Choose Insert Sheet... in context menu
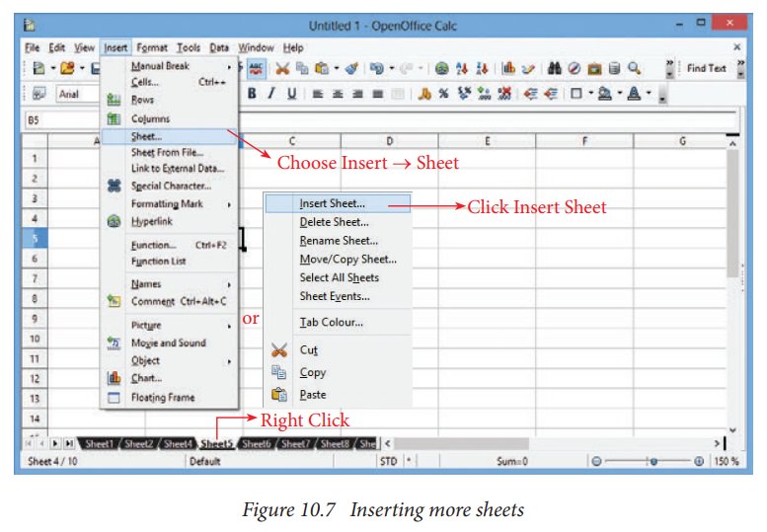Viewport: 767px width, 532px height. point(338,203)
